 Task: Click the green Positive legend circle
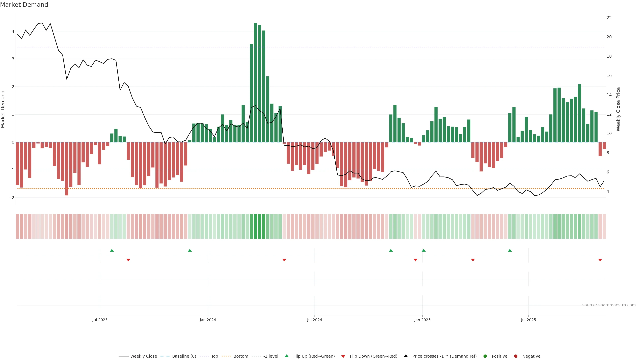[485, 356]
